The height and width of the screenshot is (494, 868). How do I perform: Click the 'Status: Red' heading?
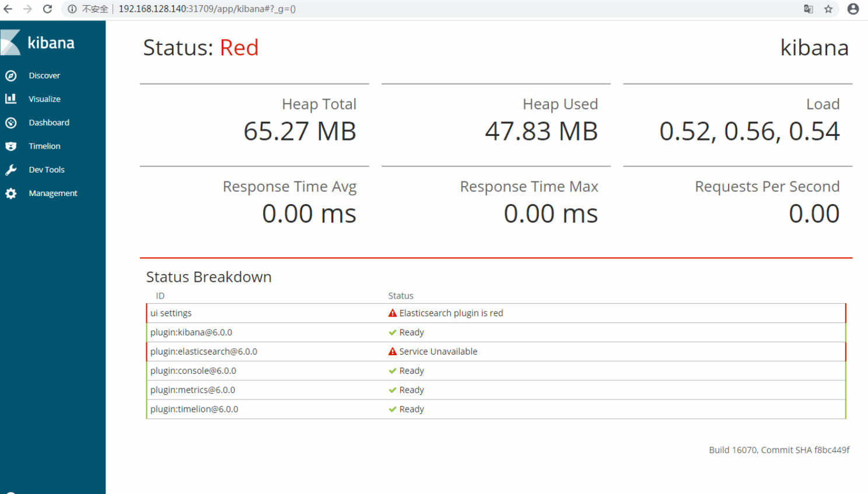coord(201,48)
